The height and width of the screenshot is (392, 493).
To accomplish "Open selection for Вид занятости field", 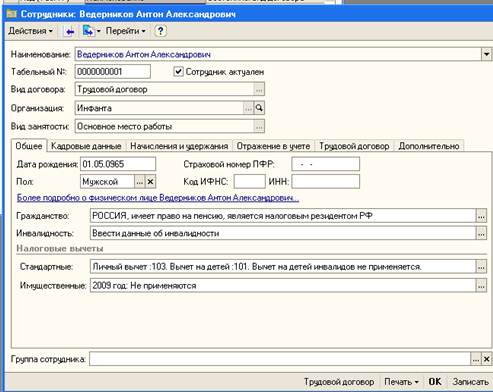I will pyautogui.click(x=259, y=126).
